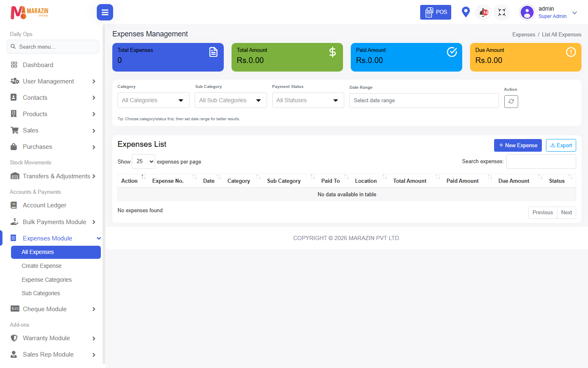
Task: Click the Paid Amount checkmark icon
Action: 452,52
